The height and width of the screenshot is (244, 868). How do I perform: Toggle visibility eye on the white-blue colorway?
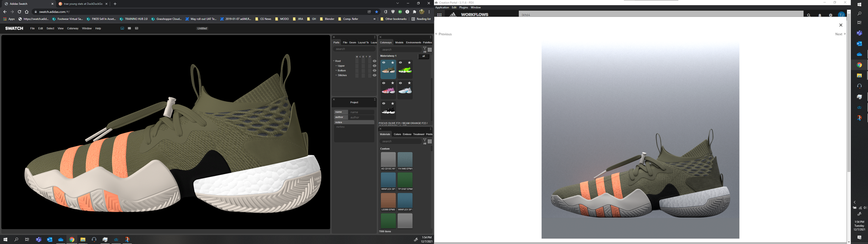[400, 83]
